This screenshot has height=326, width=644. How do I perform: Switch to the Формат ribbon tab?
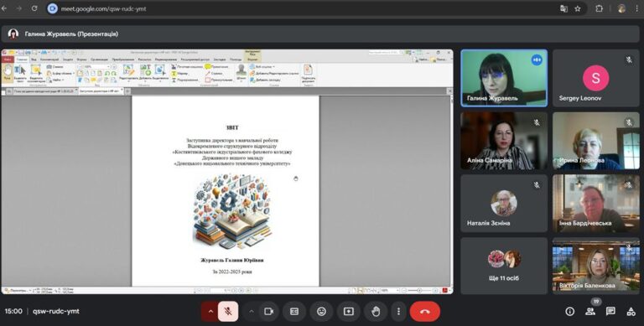pos(252,60)
